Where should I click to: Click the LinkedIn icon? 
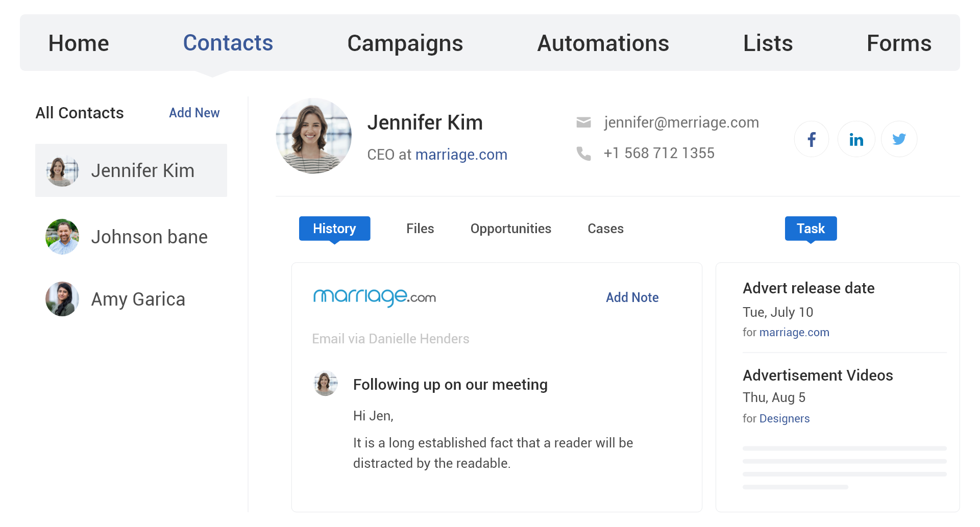point(856,138)
